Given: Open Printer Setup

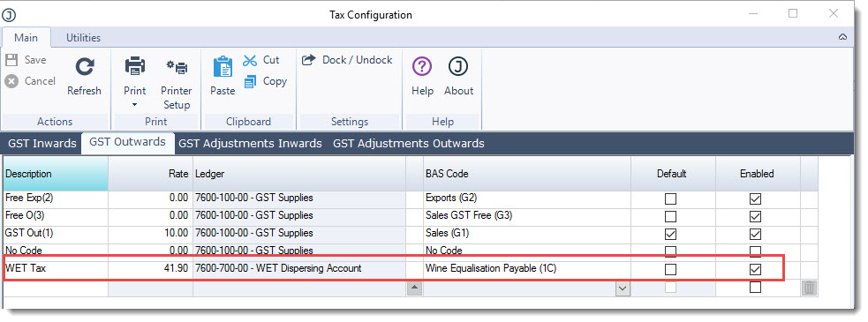Looking at the screenshot, I should (177, 83).
